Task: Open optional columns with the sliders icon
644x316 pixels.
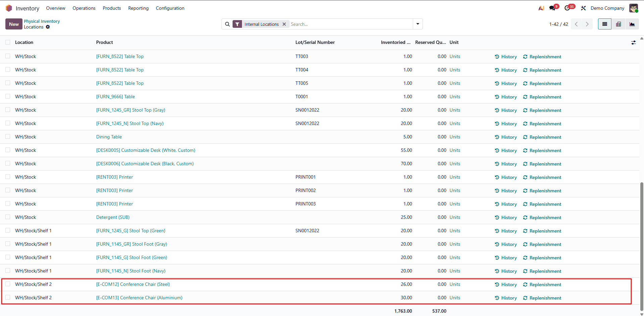Action: point(634,43)
